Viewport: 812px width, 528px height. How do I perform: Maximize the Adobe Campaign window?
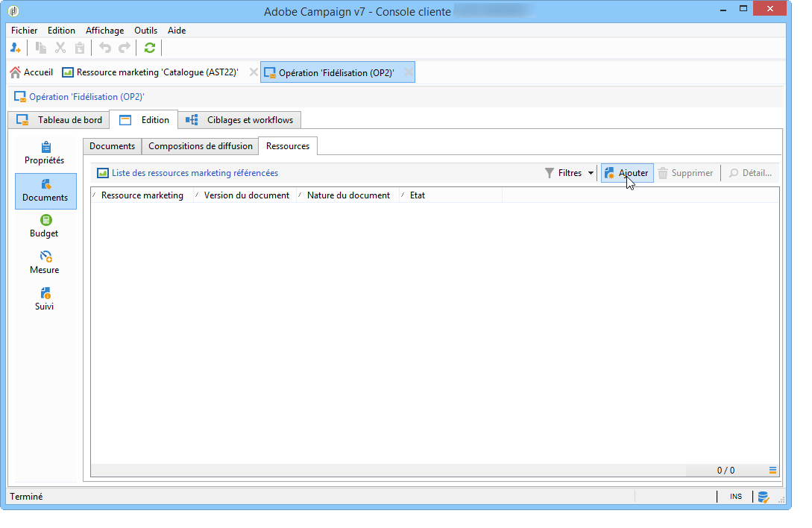pyautogui.click(x=743, y=9)
